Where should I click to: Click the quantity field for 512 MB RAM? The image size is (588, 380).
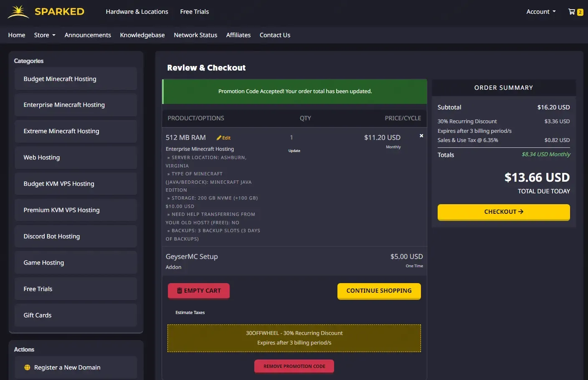tap(291, 137)
